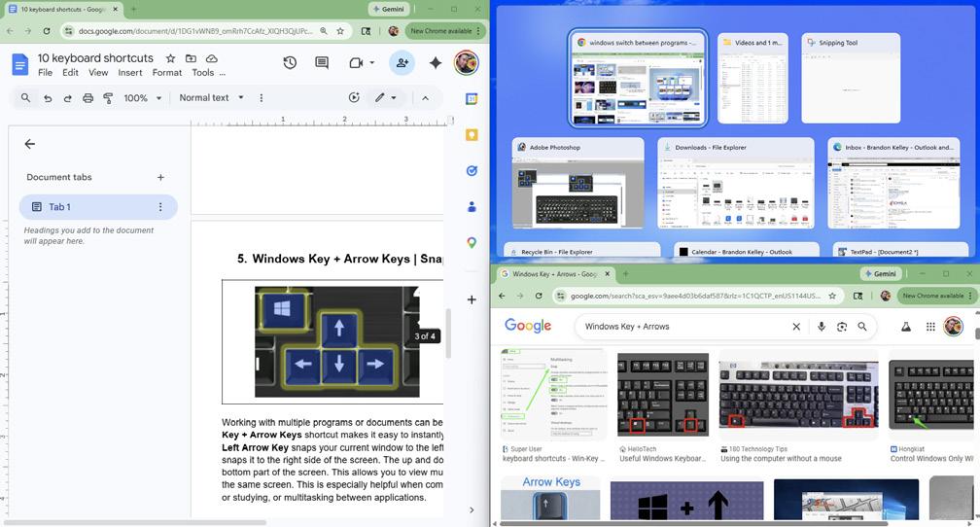Check the cloud saved status icon
The width and height of the screenshot is (980, 527).
pos(212,58)
